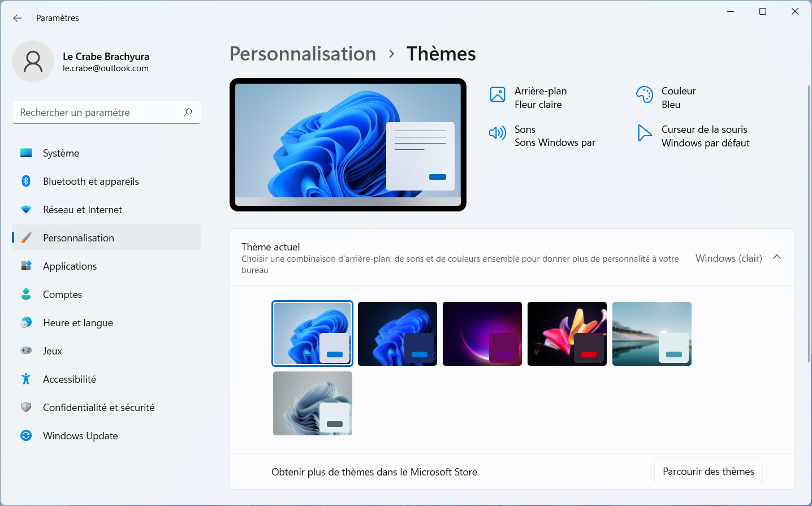Open the Arrière-plan Fleur claire setting
The image size is (812, 506).
coord(529,97)
